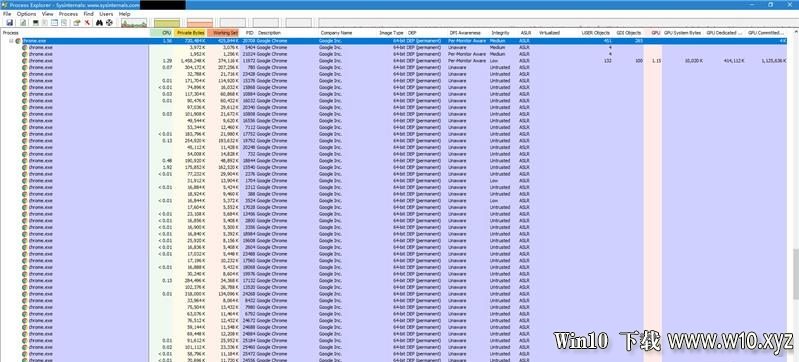Open System Information from the toolbar
Viewport: 799px width, 362px height.
point(36,23)
